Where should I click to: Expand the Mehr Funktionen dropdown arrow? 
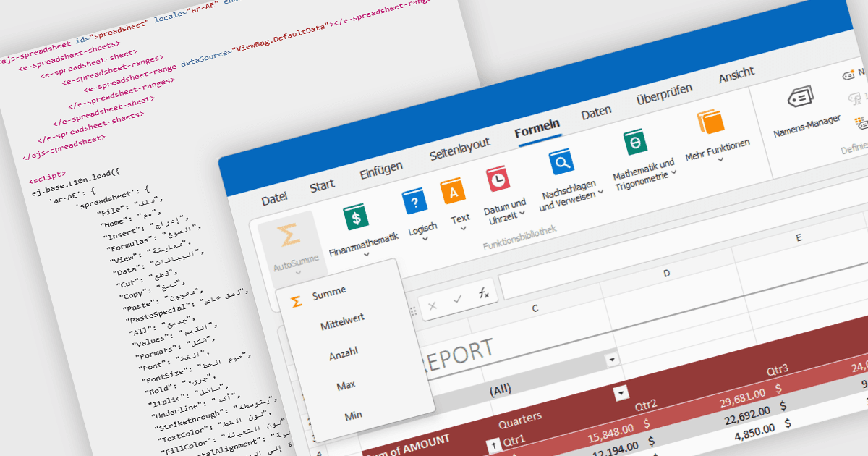[x=720, y=159]
